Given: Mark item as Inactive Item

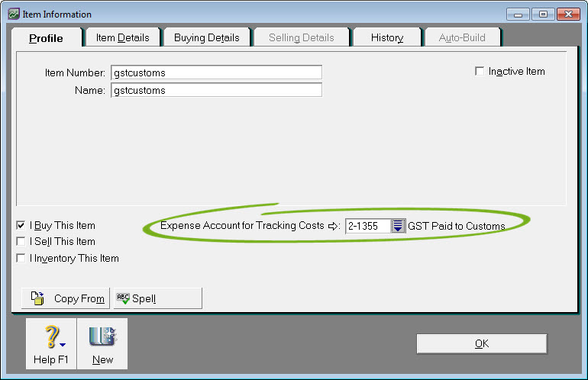Looking at the screenshot, I should tap(480, 72).
